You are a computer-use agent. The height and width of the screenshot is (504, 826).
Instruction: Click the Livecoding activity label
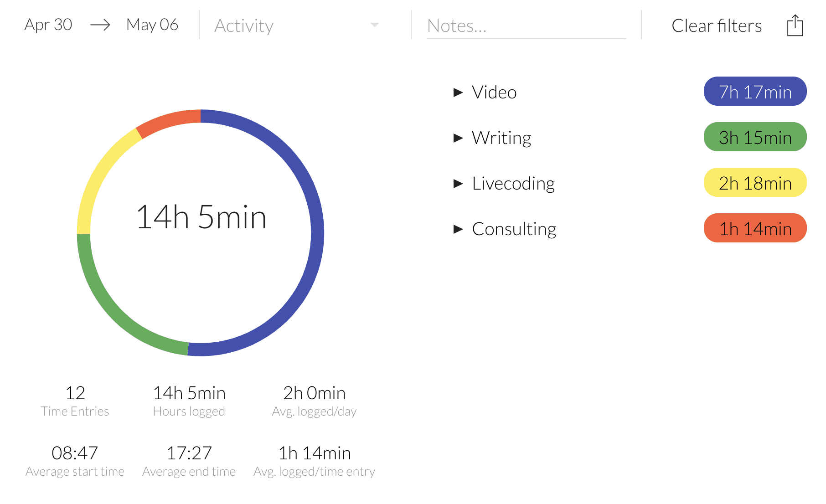[x=513, y=184]
